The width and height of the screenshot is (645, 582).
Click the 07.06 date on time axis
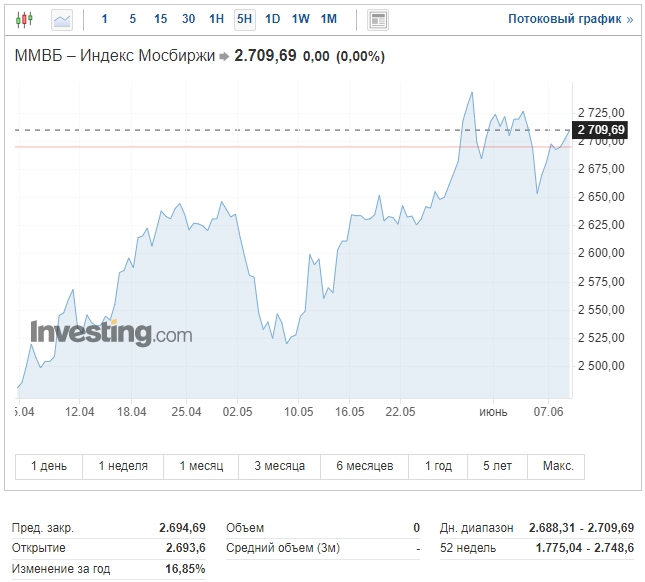tap(548, 412)
